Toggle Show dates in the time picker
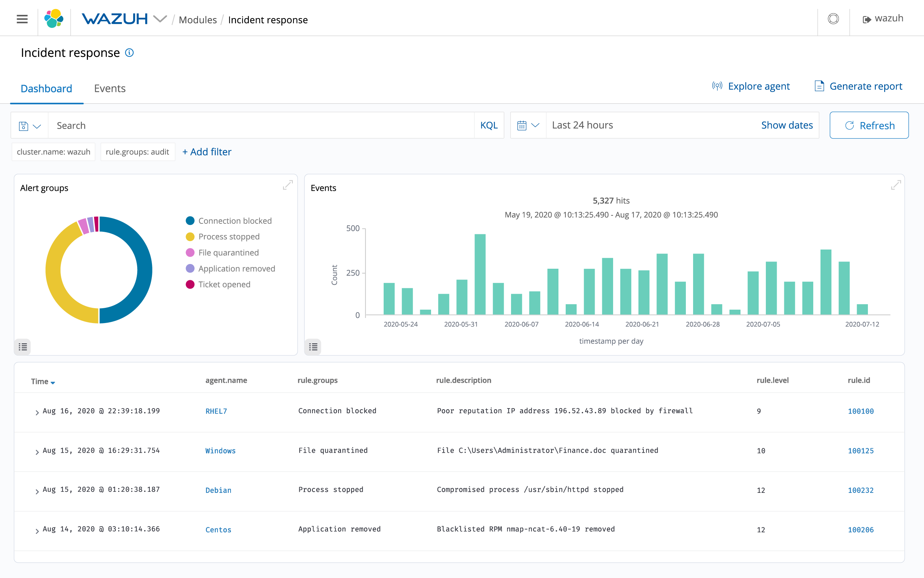 (787, 125)
